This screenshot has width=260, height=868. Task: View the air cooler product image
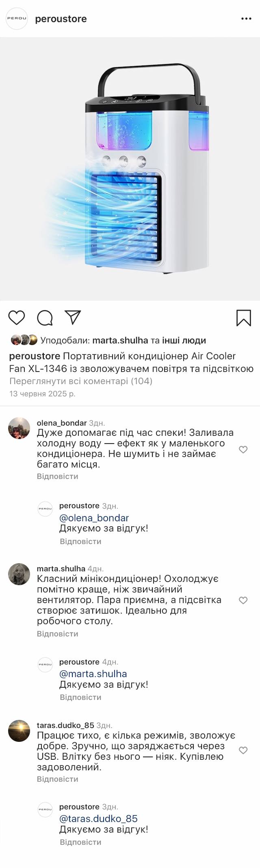(x=130, y=169)
